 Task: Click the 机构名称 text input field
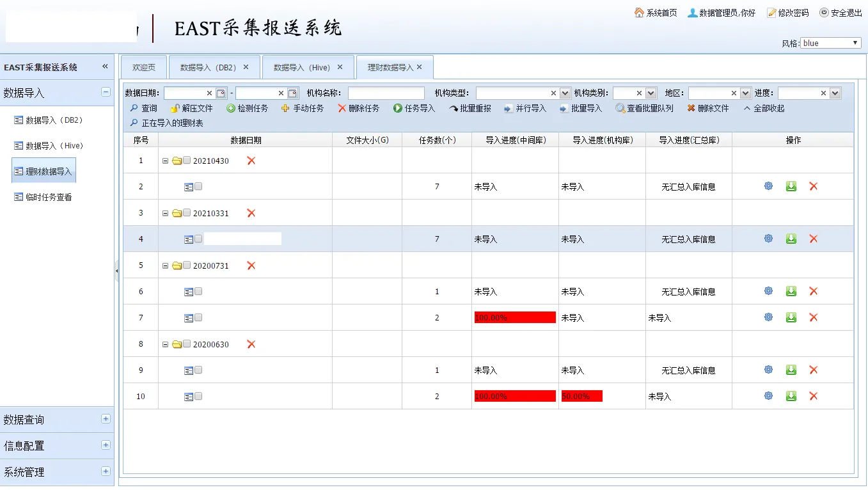(x=386, y=93)
